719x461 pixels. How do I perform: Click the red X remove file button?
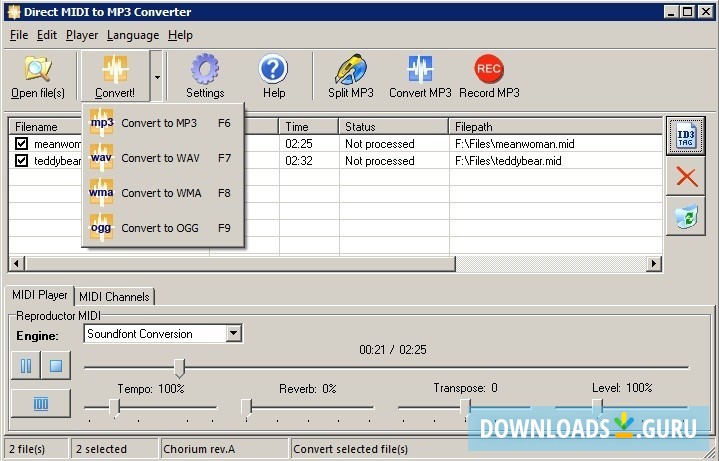coord(686,177)
